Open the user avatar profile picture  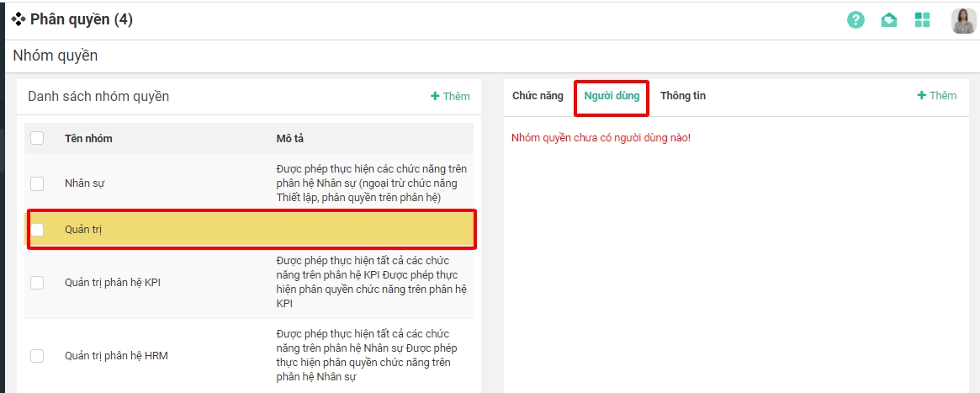(x=962, y=20)
